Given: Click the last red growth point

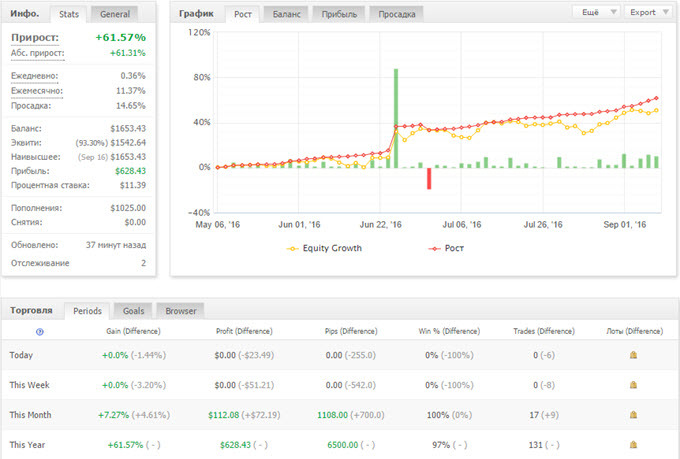Looking at the screenshot, I should (656, 98).
